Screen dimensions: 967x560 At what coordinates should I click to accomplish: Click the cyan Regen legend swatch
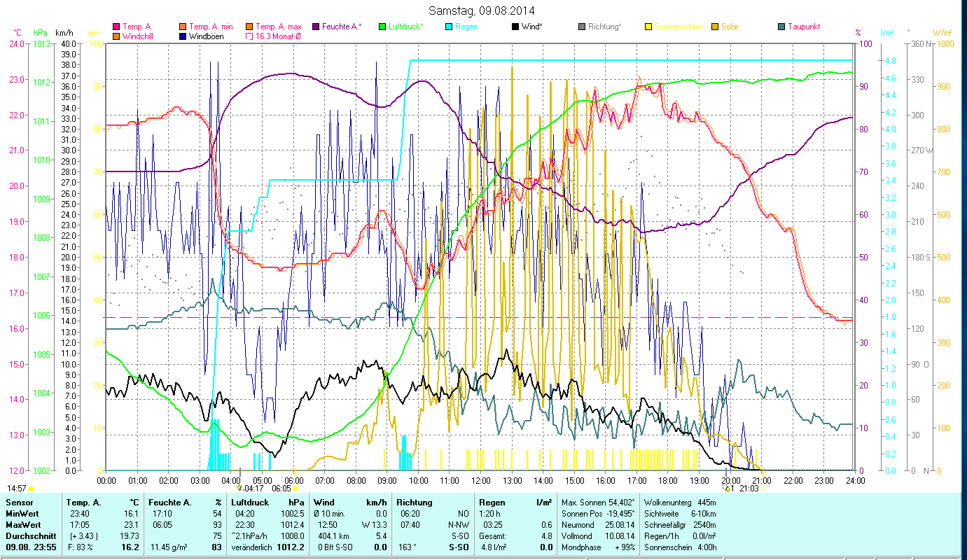click(x=449, y=27)
